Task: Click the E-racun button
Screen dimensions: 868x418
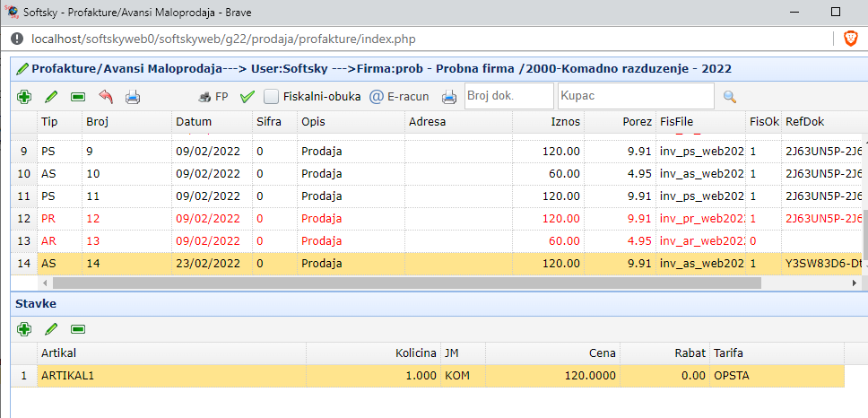Action: [x=399, y=97]
